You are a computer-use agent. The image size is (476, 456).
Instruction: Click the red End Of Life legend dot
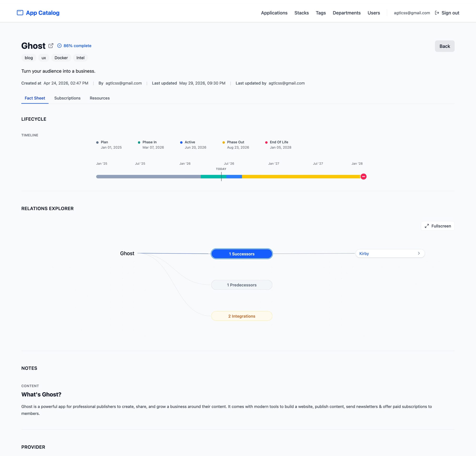click(x=266, y=143)
